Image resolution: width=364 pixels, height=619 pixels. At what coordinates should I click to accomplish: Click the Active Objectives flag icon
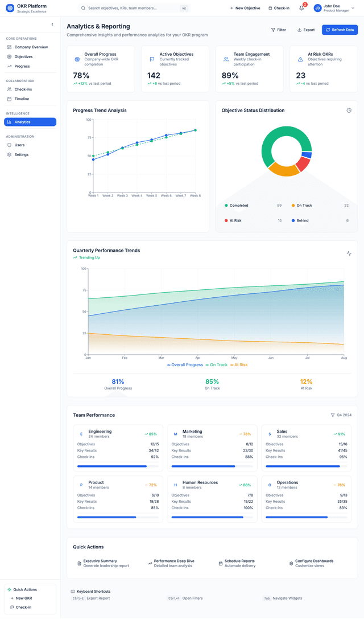coord(152,59)
